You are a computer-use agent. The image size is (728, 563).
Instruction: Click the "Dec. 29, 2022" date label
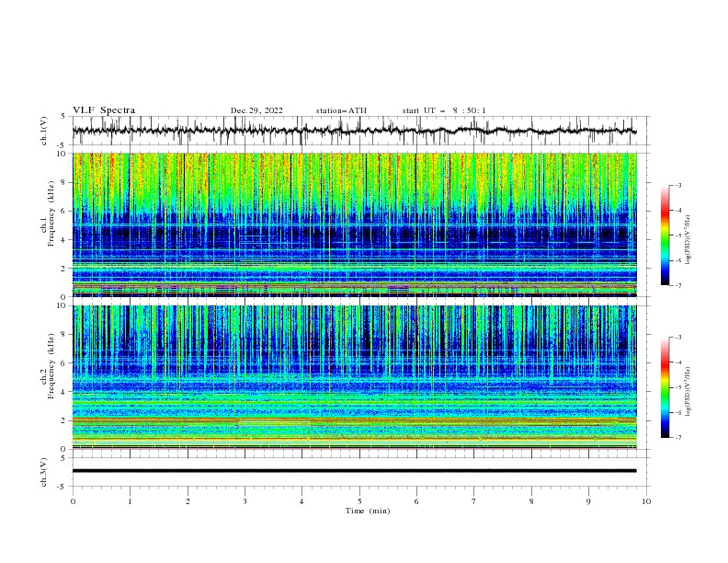pyautogui.click(x=256, y=110)
